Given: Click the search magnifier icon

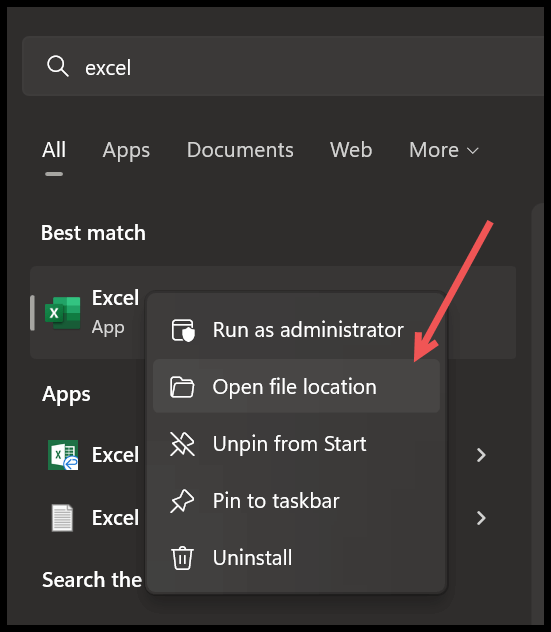Looking at the screenshot, I should 58,67.
